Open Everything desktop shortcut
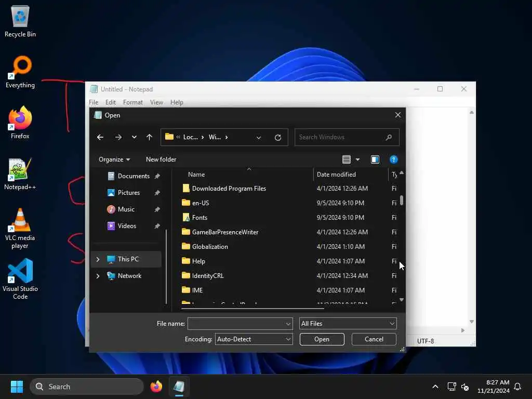This screenshot has height=399, width=532. (x=20, y=72)
